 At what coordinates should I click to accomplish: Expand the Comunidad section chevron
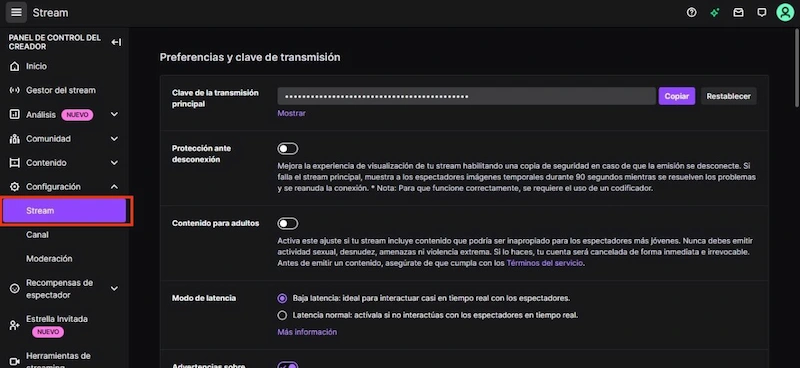point(114,139)
